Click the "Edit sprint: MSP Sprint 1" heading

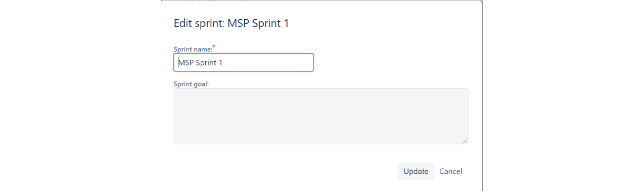click(232, 23)
